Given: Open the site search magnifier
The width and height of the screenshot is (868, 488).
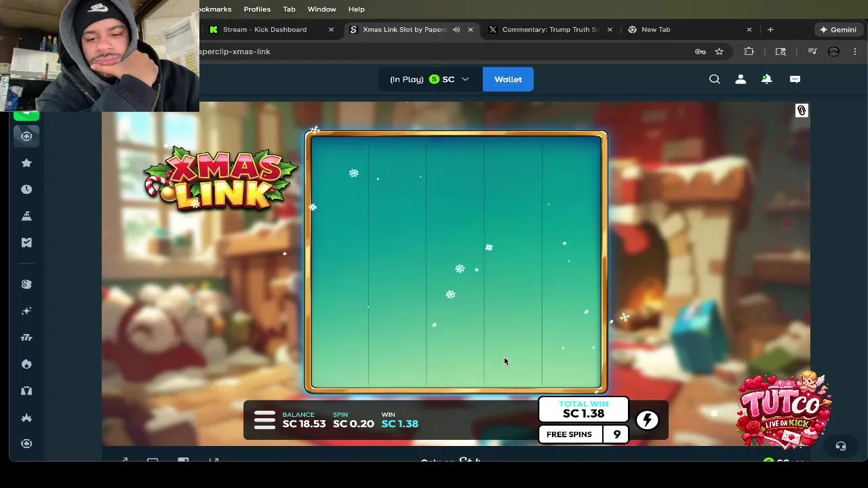Looking at the screenshot, I should coord(715,79).
